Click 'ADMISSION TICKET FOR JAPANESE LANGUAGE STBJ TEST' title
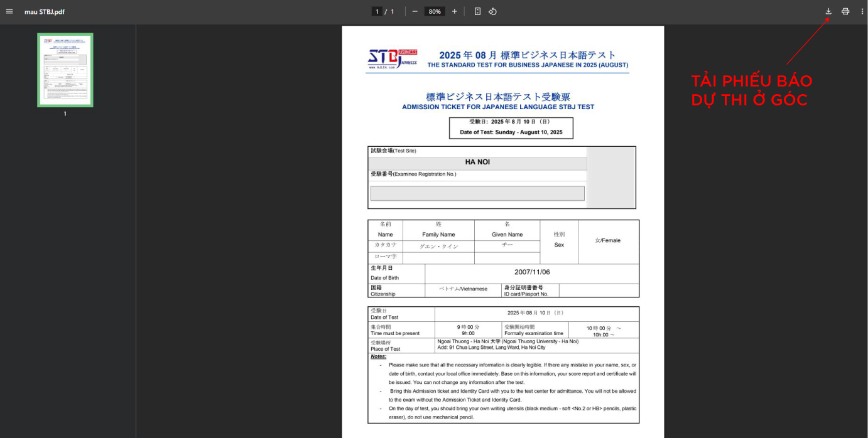The height and width of the screenshot is (438, 868). click(498, 107)
